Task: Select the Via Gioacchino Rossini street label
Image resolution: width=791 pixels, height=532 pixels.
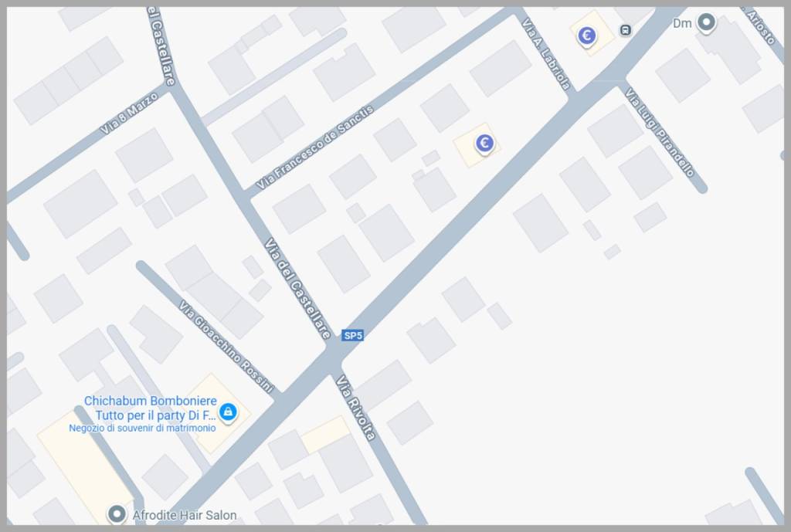Action: pyautogui.click(x=226, y=347)
